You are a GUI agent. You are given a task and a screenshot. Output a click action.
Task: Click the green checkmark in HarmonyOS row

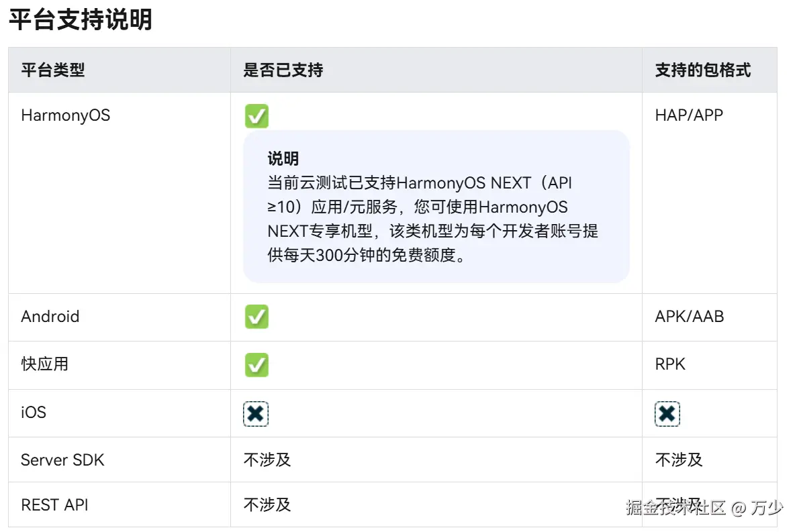point(256,116)
